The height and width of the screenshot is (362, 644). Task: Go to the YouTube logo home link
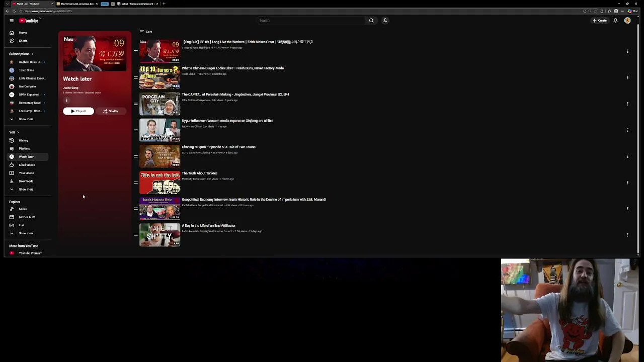(x=29, y=21)
